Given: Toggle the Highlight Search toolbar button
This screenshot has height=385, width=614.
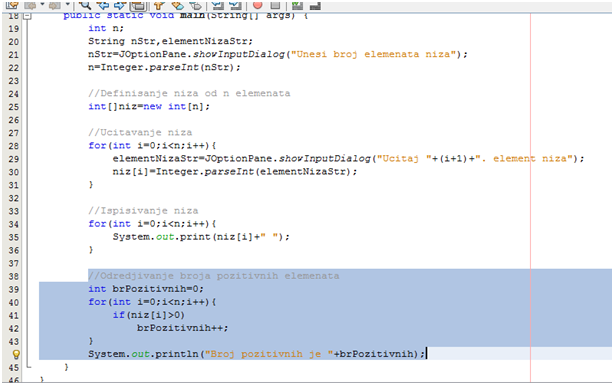Looking at the screenshot, I should click(138, 5).
